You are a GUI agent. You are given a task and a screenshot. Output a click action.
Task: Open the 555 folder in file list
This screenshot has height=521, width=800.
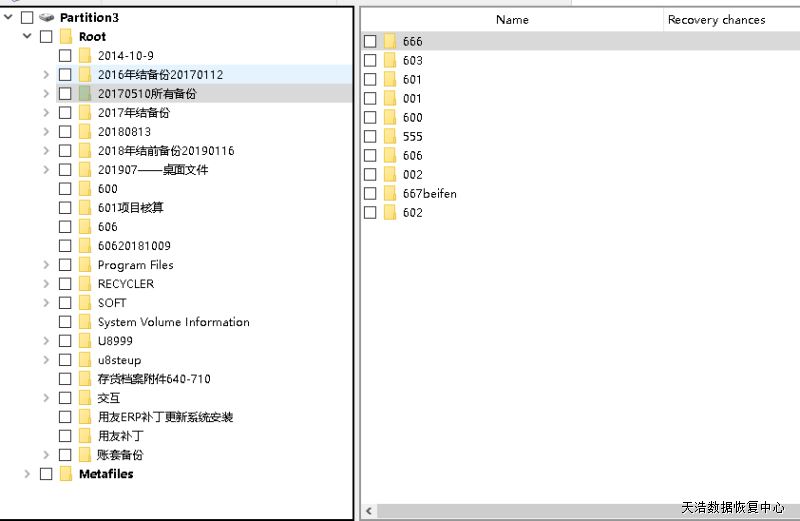pyautogui.click(x=412, y=137)
